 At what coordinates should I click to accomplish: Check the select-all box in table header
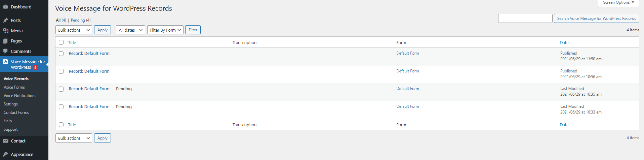61,42
